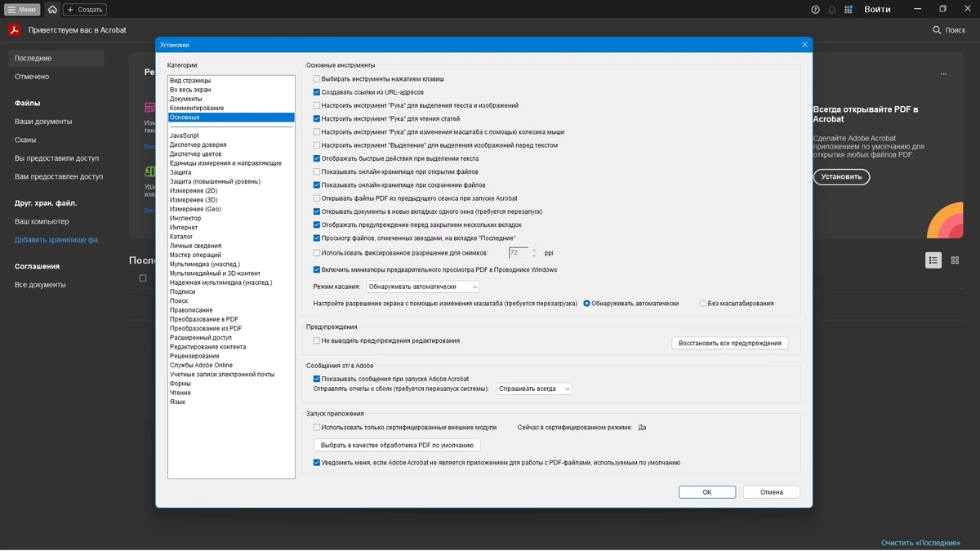Image resolution: width=980 pixels, height=551 pixels.
Task: Toggle 'Отображать быстрые действия при выделении текста'
Action: [317, 158]
